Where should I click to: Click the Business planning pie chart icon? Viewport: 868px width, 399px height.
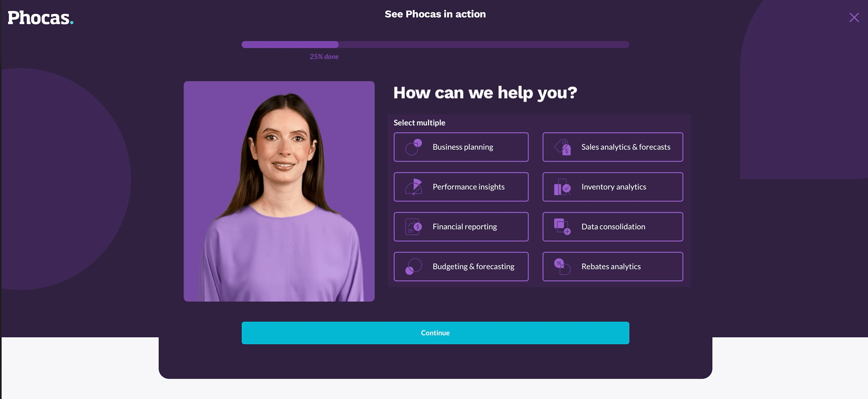point(413,147)
